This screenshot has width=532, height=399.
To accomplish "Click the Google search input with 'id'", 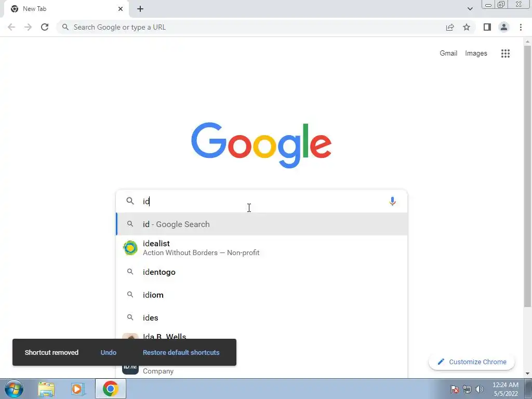I will pos(261,201).
